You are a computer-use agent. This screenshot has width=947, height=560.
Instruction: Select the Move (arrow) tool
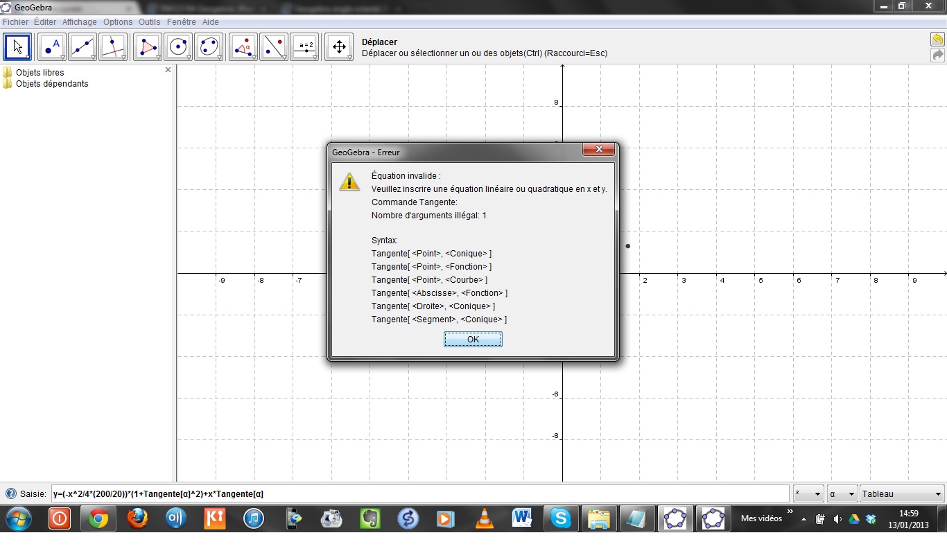click(x=18, y=47)
